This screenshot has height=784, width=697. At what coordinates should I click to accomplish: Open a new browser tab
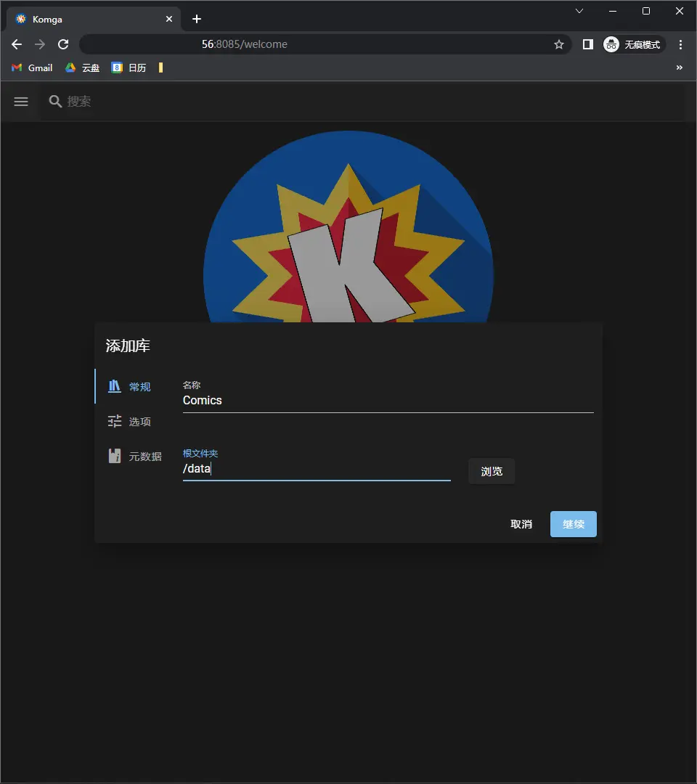197,19
